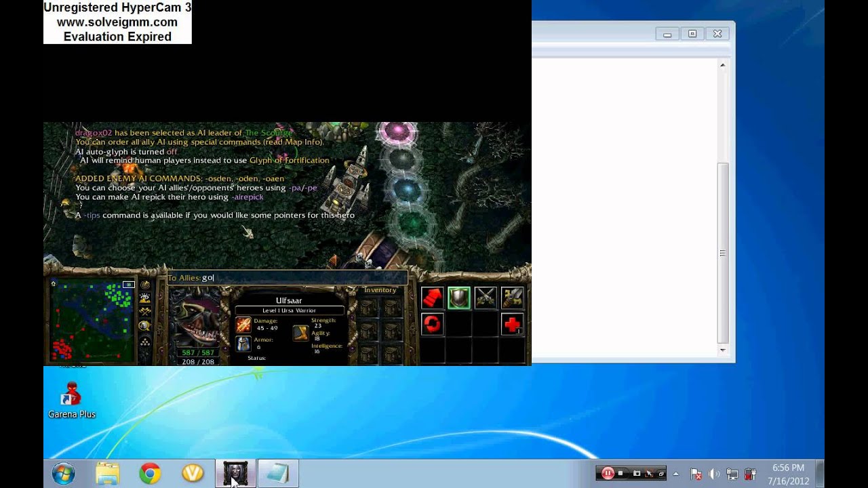Select the red arrow Move command

point(433,298)
